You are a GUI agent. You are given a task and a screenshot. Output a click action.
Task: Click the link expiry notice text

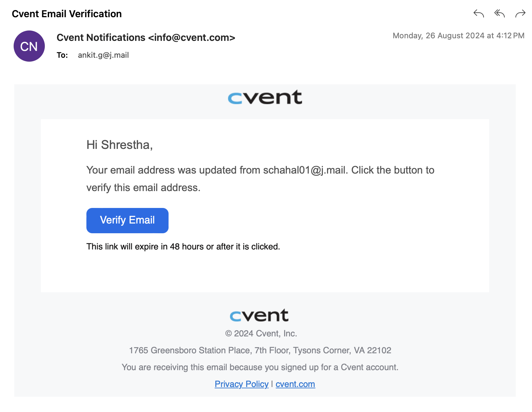(x=183, y=247)
